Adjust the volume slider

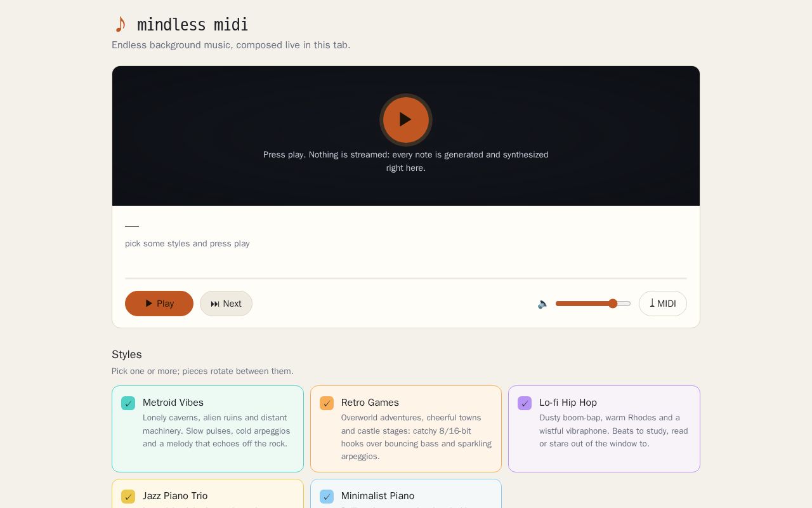click(593, 304)
